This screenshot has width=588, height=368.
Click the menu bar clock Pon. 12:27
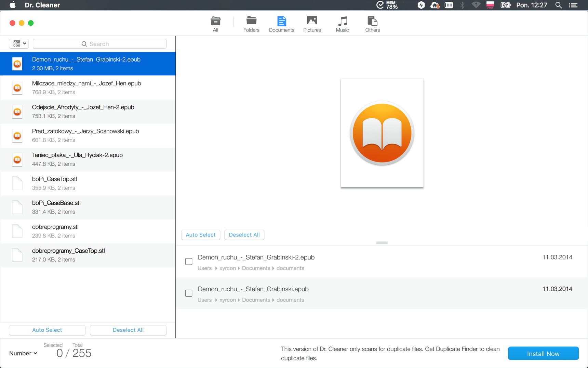pos(532,5)
